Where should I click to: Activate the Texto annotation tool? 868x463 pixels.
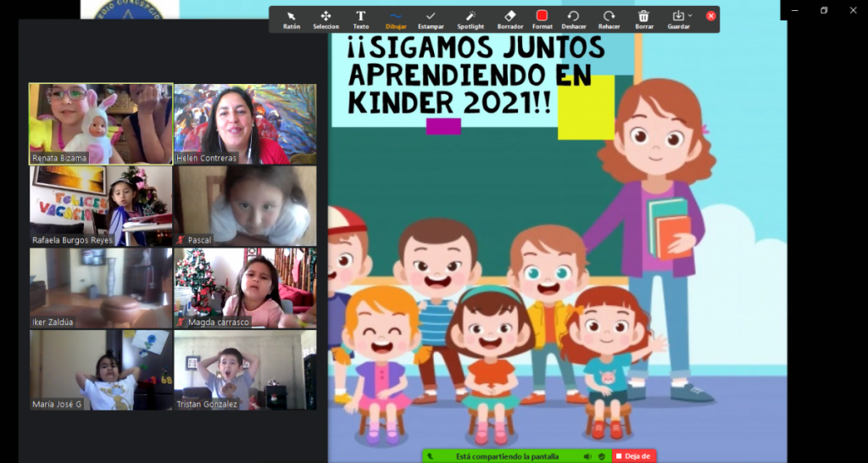[x=360, y=20]
